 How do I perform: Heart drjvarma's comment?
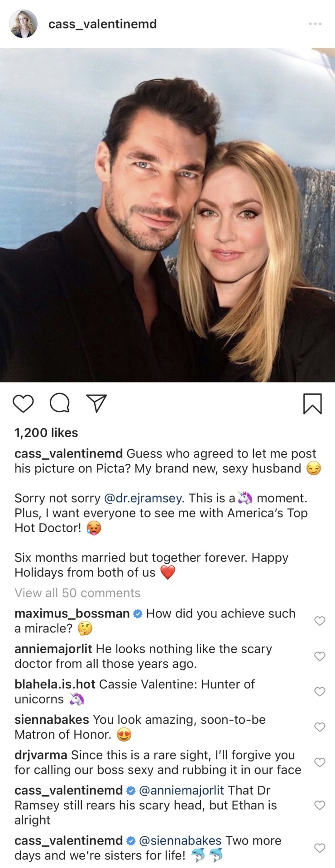320,762
